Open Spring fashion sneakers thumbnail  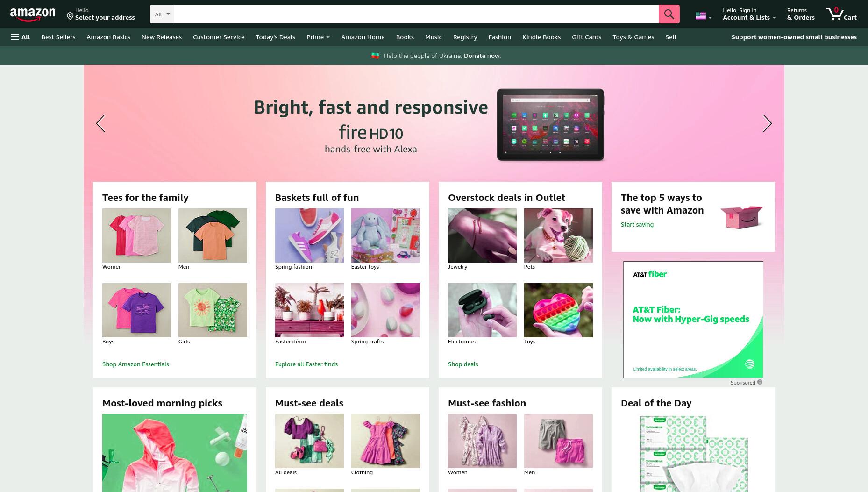click(309, 235)
